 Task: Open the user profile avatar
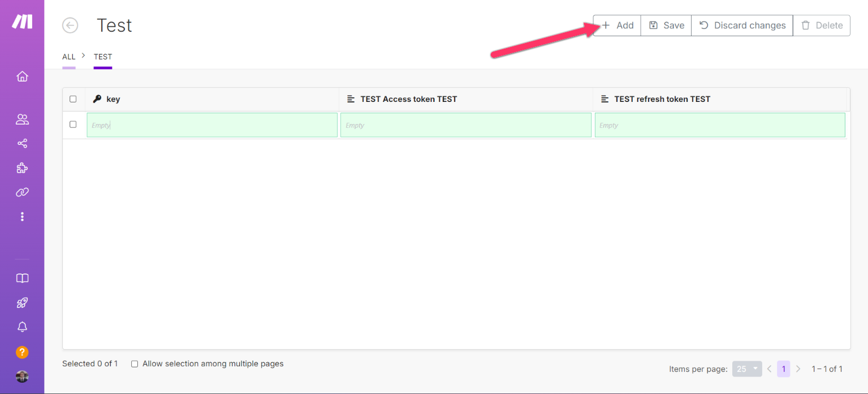coord(22,376)
